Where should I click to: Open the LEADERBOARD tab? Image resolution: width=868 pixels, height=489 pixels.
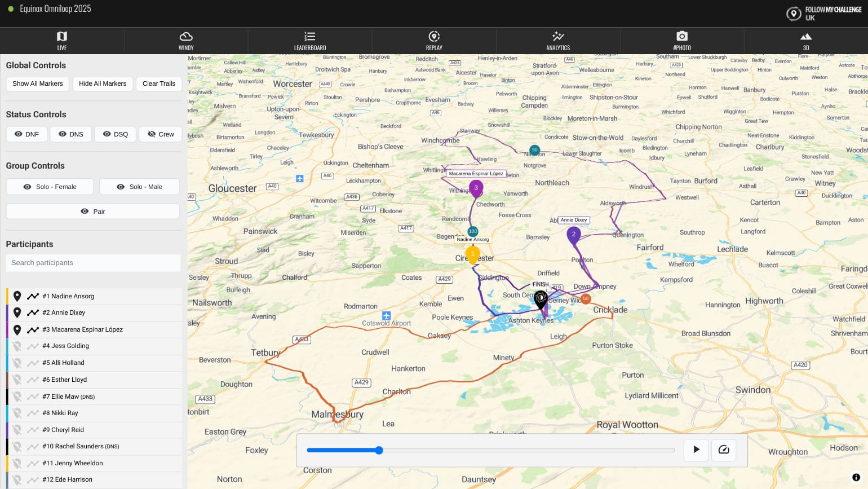tap(310, 41)
